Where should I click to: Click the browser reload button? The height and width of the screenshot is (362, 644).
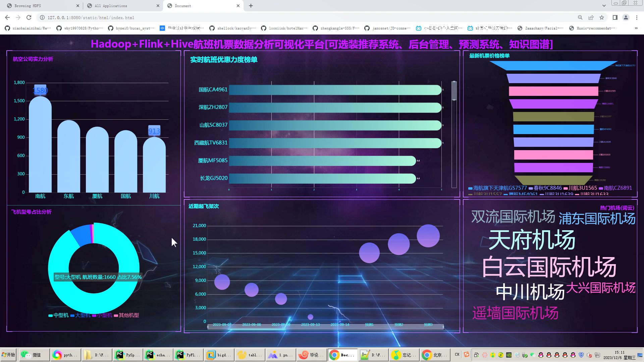click(x=29, y=17)
